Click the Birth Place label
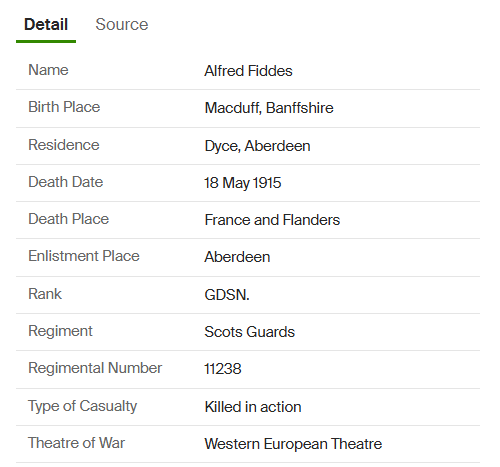Viewport: 500px width, 467px height. tap(64, 107)
